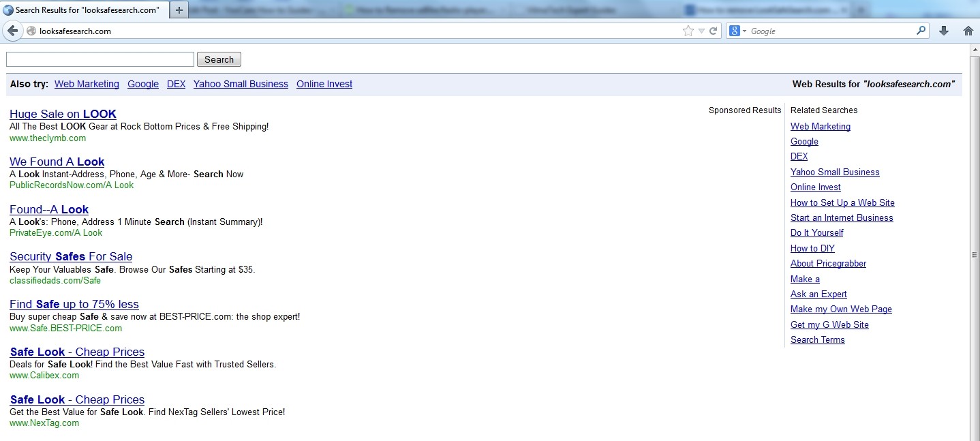
Task: Open the URL history dropdown arrow
Action: [701, 31]
